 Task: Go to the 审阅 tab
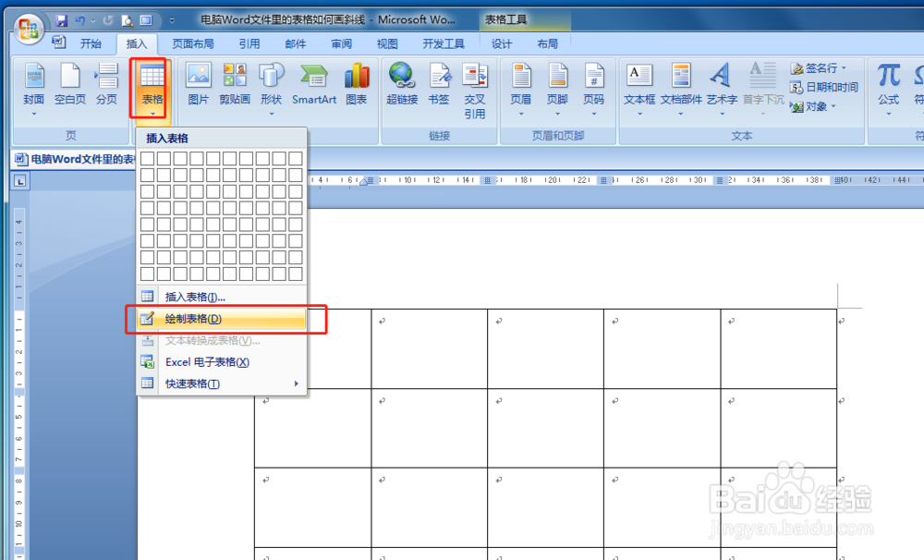341,43
